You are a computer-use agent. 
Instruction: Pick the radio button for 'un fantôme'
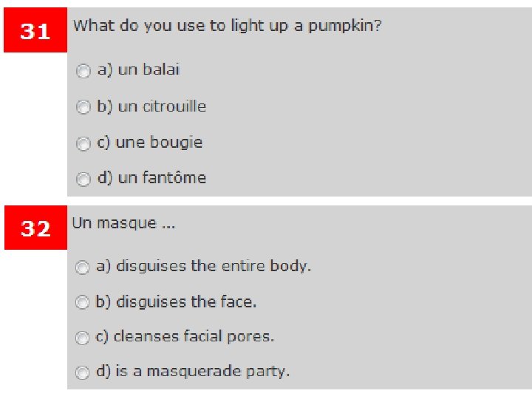click(83, 179)
